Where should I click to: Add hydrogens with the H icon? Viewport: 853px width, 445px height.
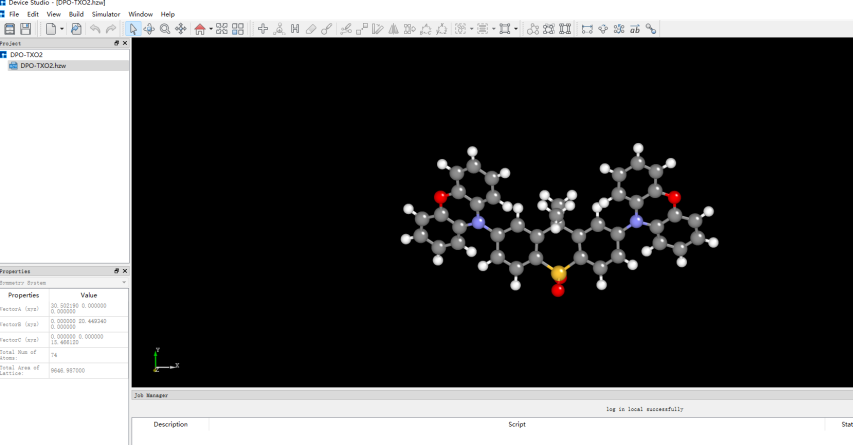295,29
